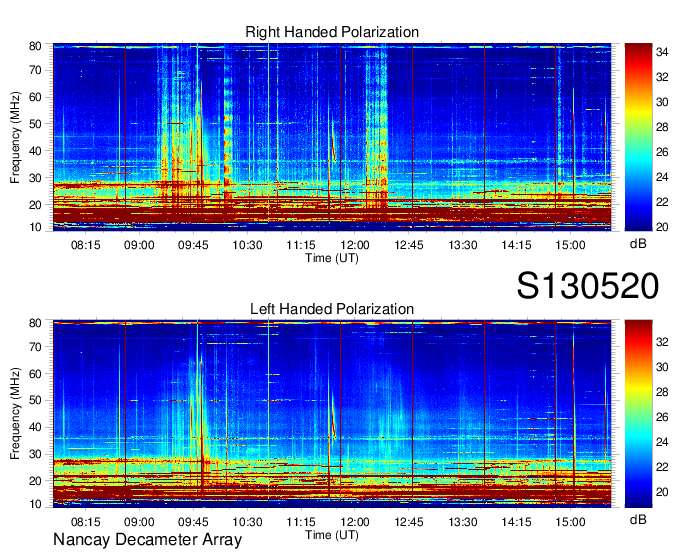Click the Time (UT) axis label under the Right Handed plot
The width and height of the screenshot is (680, 552).
point(332,258)
